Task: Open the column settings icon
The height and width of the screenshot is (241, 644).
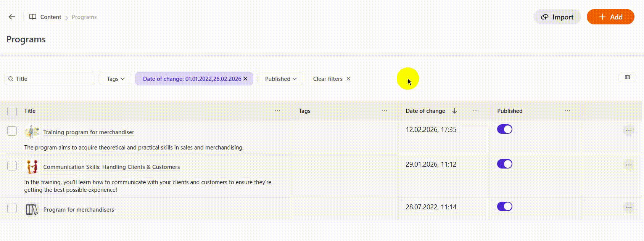Action: [627, 77]
